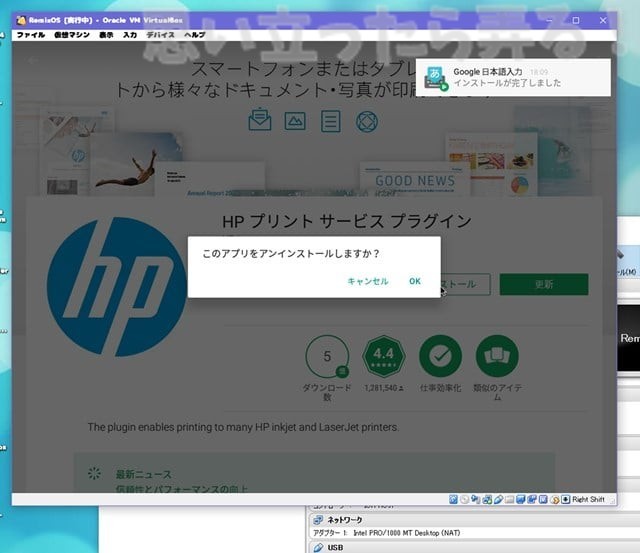Click the アダプター 1 Intel PRO/1000 MT Desktop text
This screenshot has width=640, height=553.
(x=387, y=533)
